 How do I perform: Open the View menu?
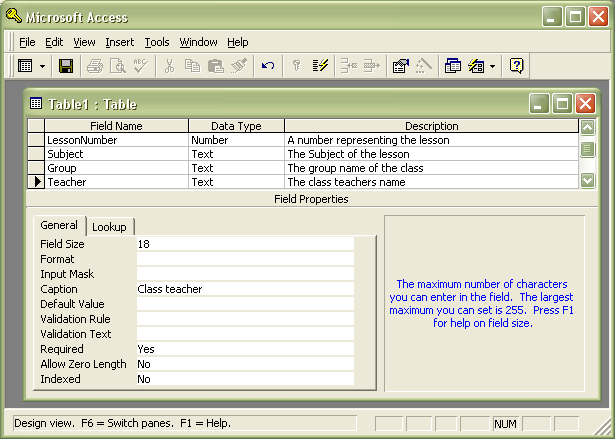[84, 42]
